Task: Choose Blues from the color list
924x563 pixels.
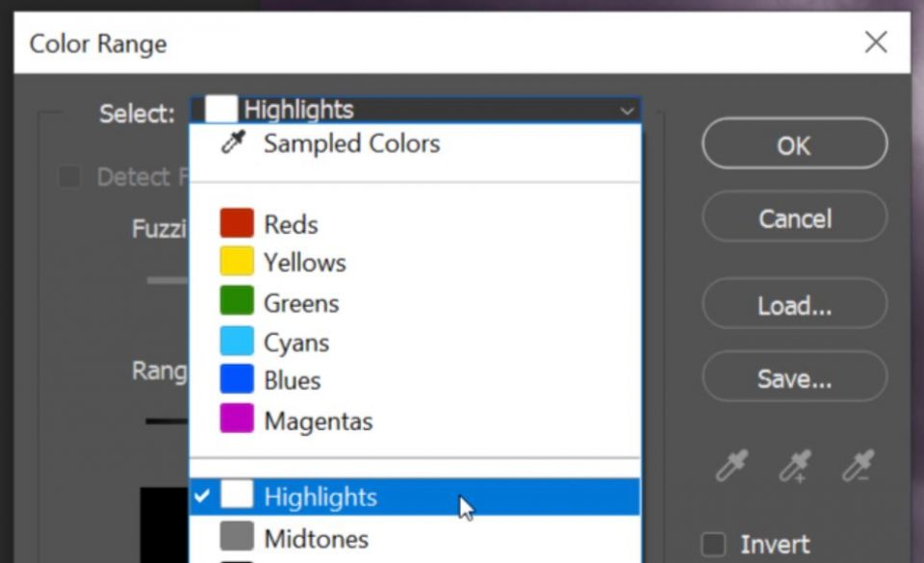Action: tap(292, 380)
